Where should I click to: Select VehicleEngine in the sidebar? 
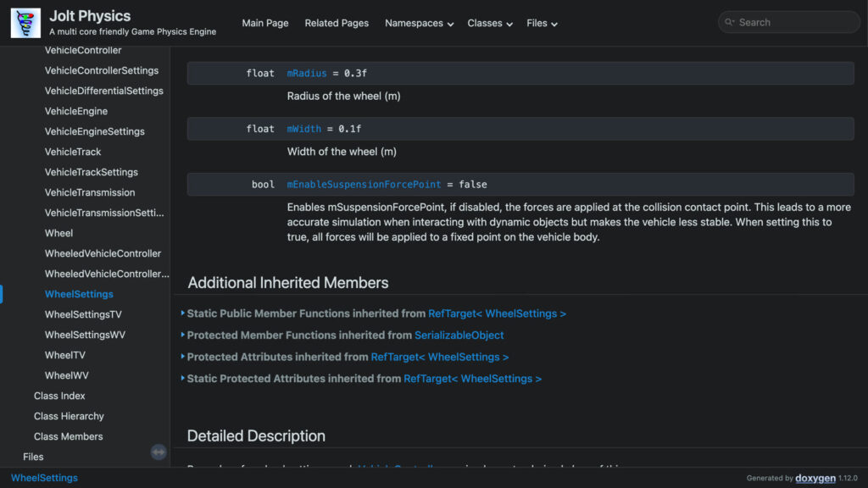[75, 111]
